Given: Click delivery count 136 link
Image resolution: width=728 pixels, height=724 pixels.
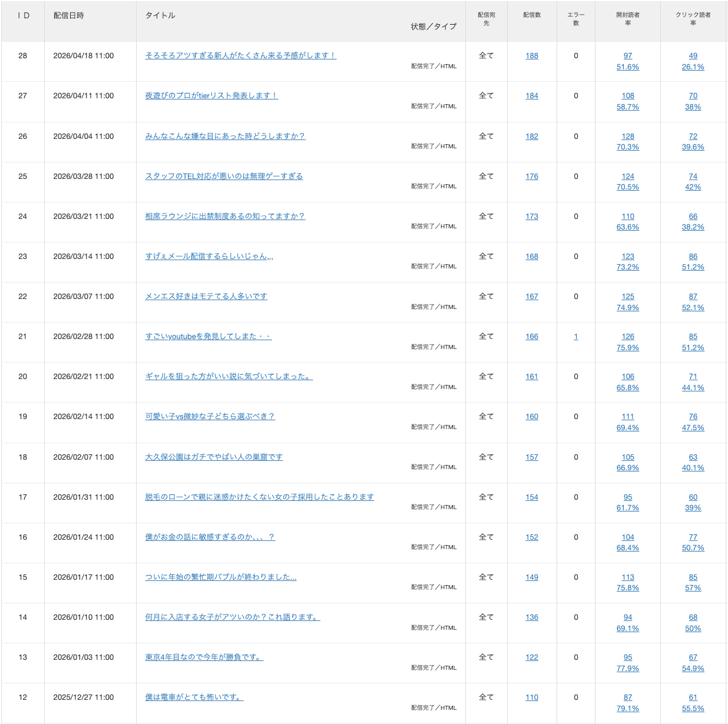Looking at the screenshot, I should [x=531, y=617].
